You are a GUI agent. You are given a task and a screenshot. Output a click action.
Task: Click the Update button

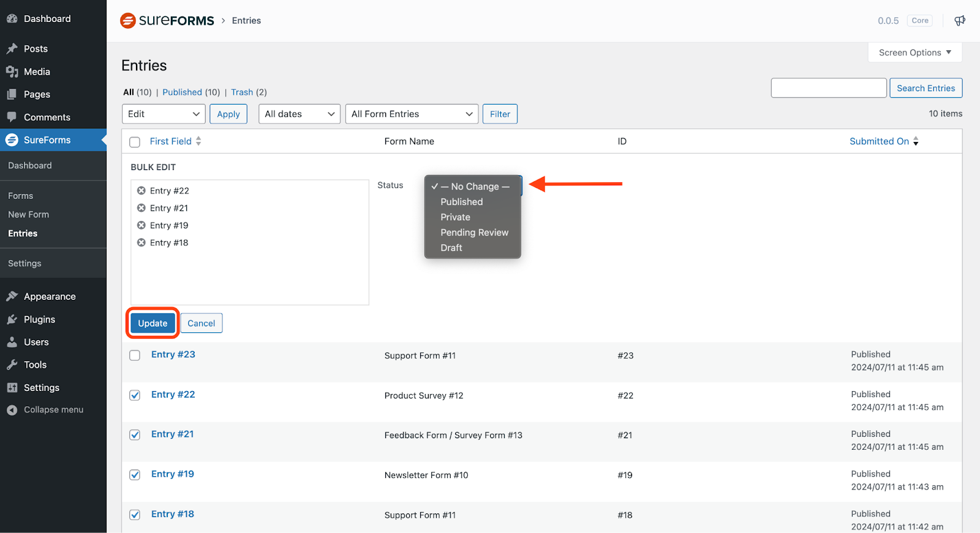tap(153, 323)
